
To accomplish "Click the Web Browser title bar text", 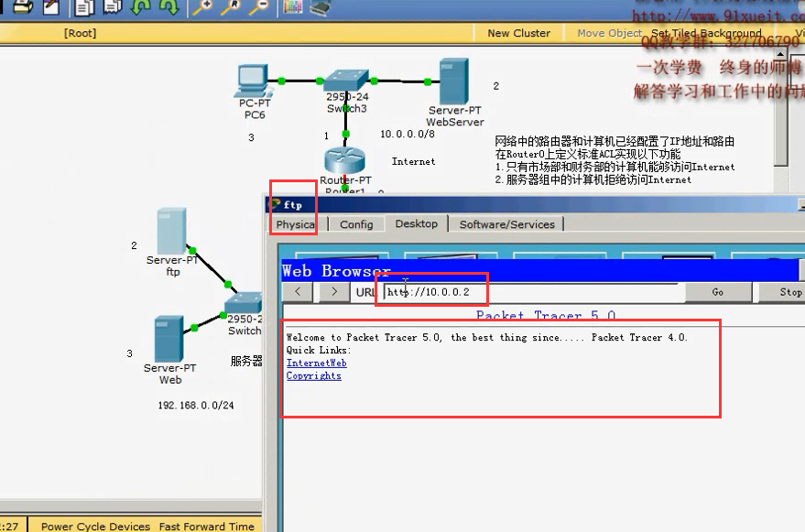I will coord(336,271).
